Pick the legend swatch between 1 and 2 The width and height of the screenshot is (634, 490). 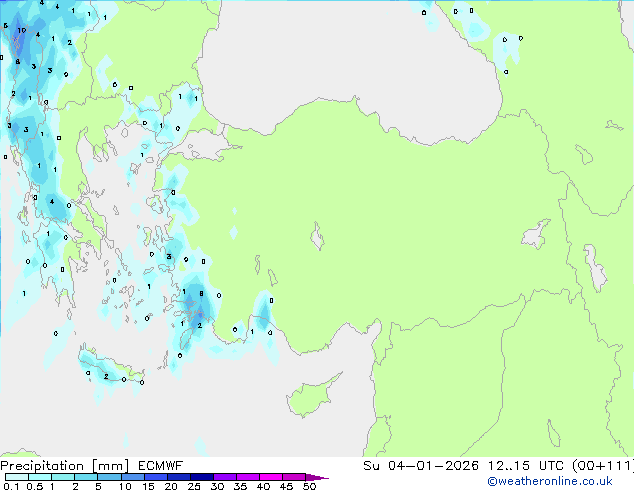[63, 477]
